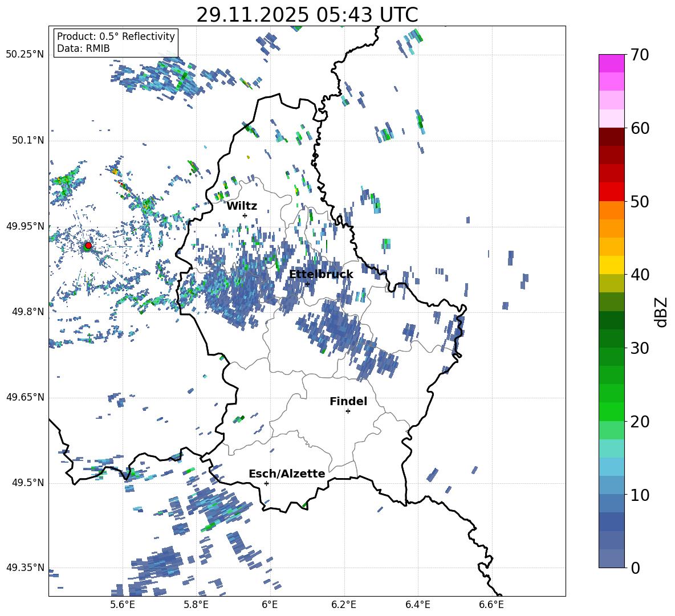
Task: Click the Ettelbruck city label
Action: tap(321, 275)
